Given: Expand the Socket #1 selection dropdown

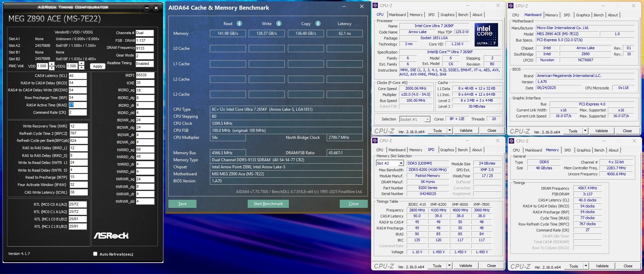Looking at the screenshot, I should coord(427,119).
